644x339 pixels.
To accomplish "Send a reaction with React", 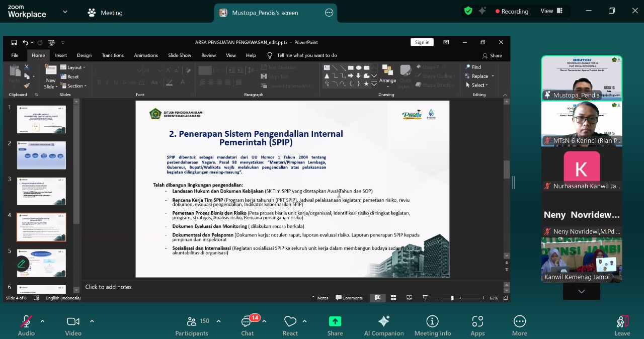I will point(290,325).
